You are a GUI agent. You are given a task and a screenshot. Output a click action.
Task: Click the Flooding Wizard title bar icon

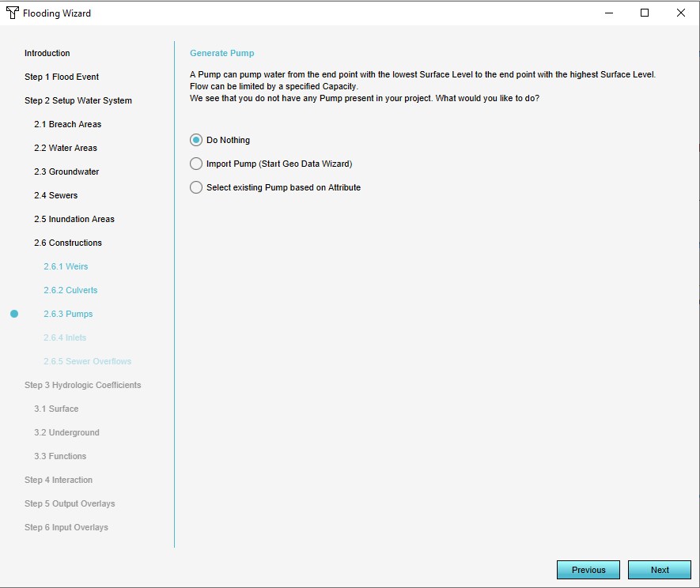click(x=13, y=13)
